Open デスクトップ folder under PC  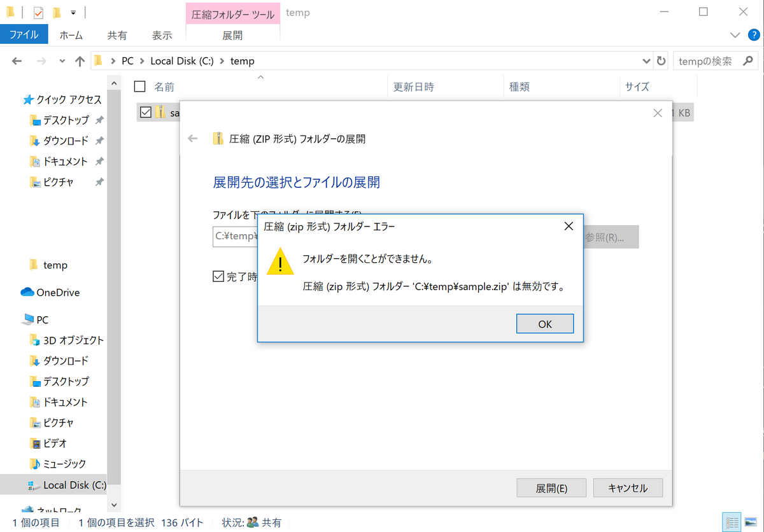60,381
